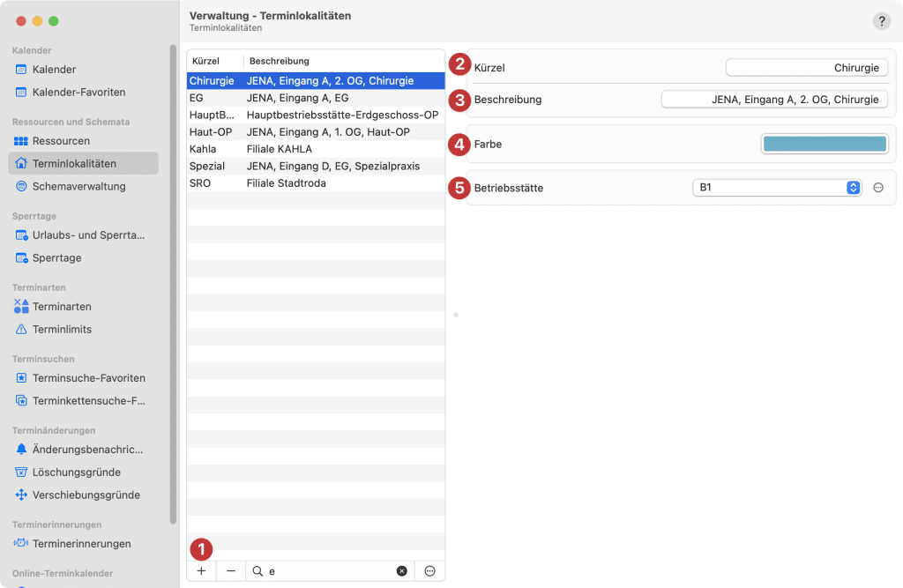Open Schemaverwaltung in the sidebar
903x588 pixels.
[x=78, y=187]
